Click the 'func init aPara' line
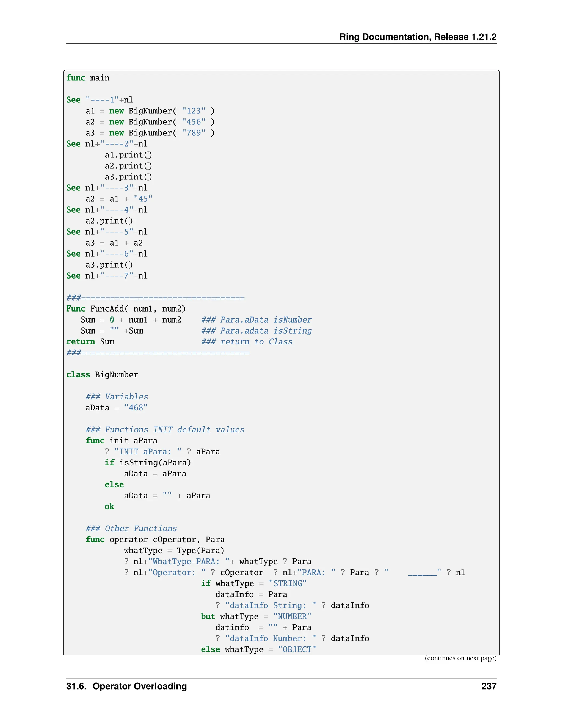The height and width of the screenshot is (728, 563). [x=122, y=441]
